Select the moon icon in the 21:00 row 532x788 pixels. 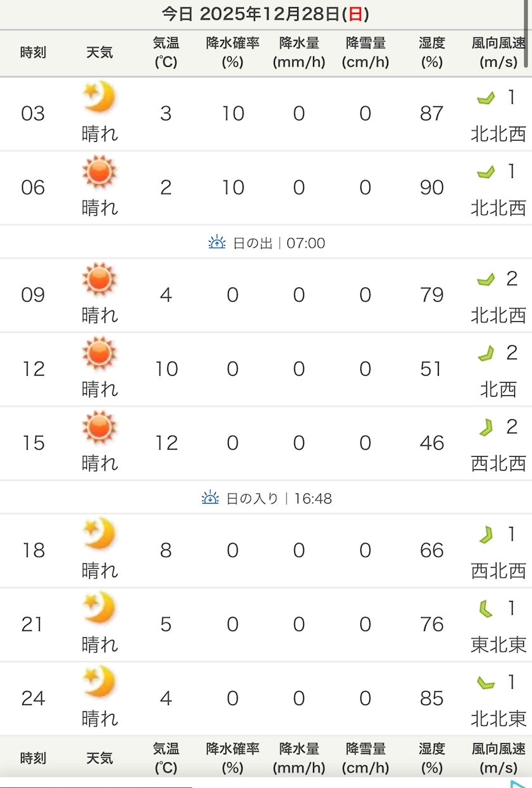[99, 608]
